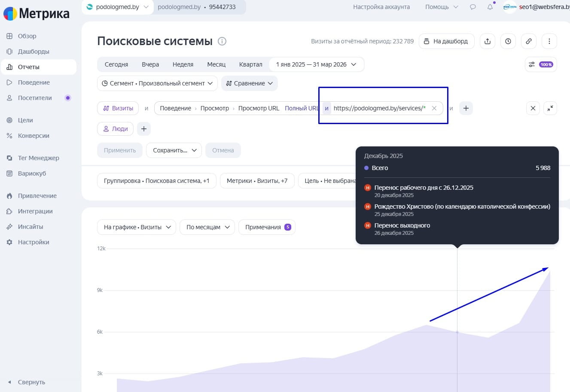Screen dimensions: 570x392
Task: Click the Отмена button
Action: click(223, 150)
